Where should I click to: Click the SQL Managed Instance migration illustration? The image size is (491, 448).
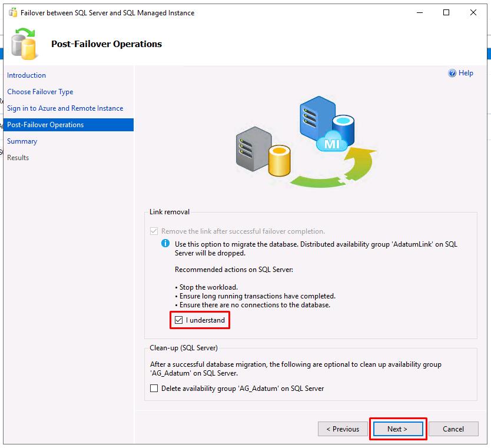tap(306, 142)
